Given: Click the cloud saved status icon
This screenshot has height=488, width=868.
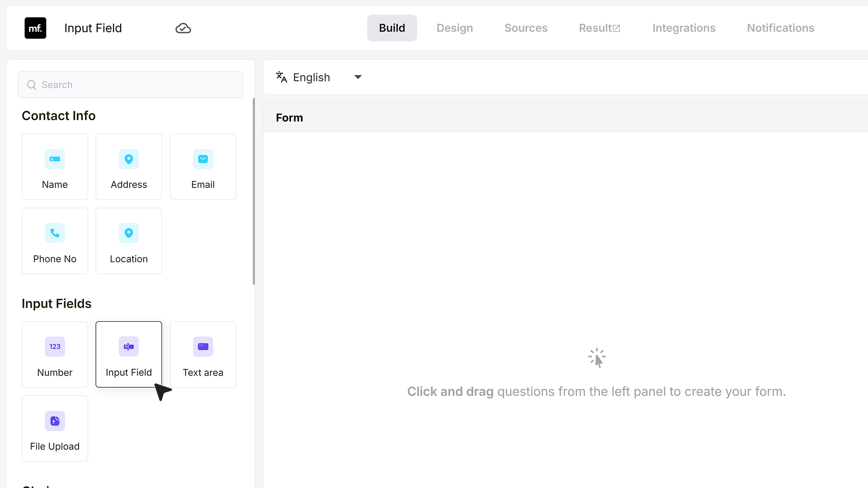Looking at the screenshot, I should pyautogui.click(x=183, y=28).
